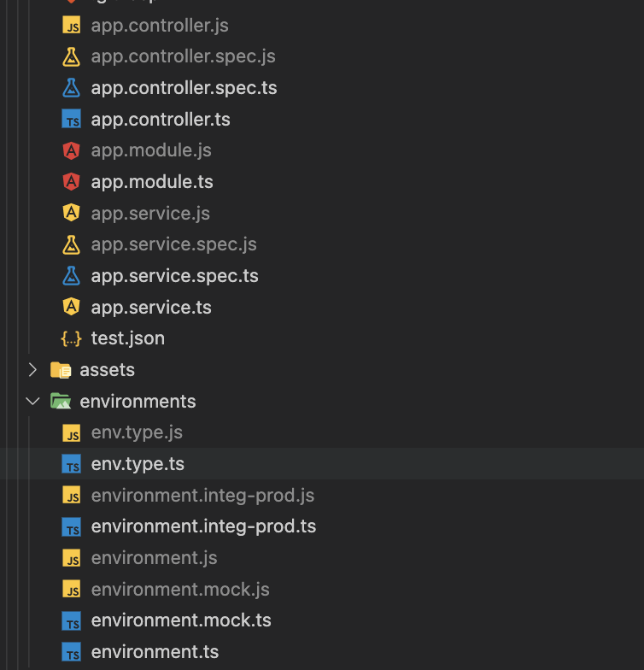Open environment.mock.js file
Image resolution: width=644 pixels, height=670 pixels.
[180, 590]
